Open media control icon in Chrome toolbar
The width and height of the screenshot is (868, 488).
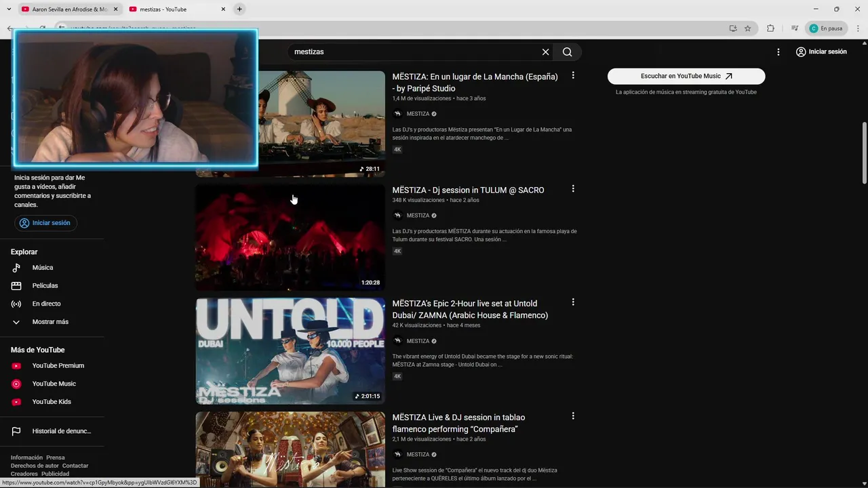coord(794,28)
